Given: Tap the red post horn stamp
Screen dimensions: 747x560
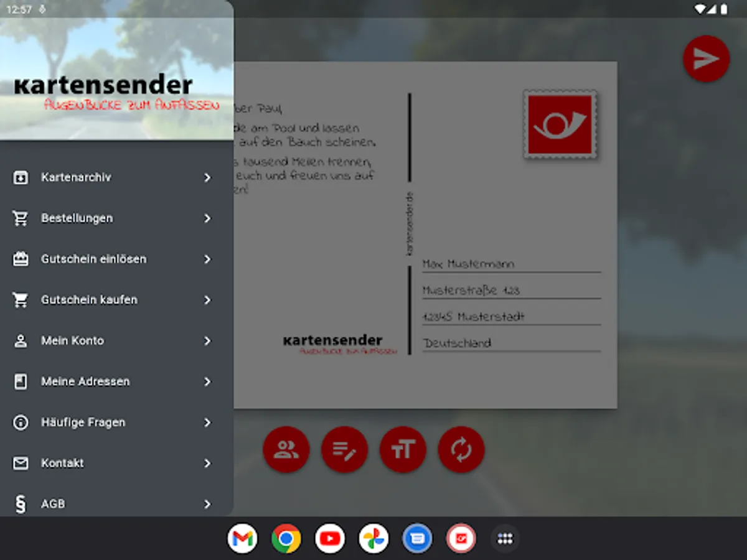Looking at the screenshot, I should click(560, 125).
